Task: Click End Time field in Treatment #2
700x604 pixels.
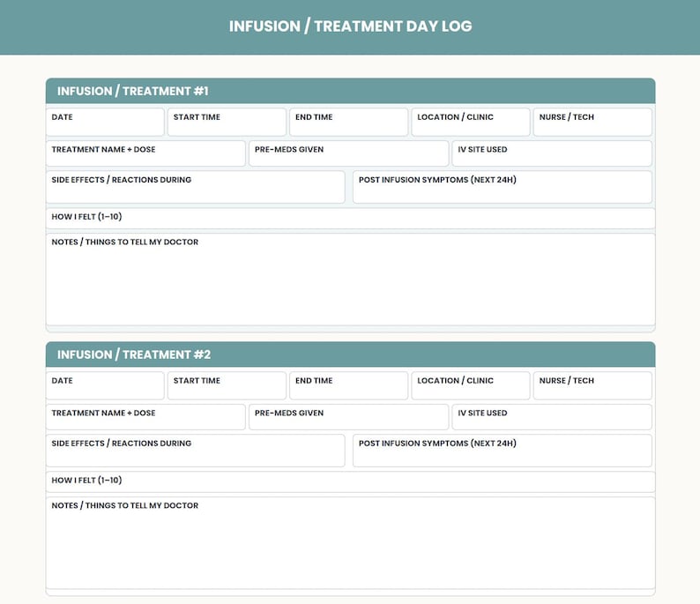Action: tap(348, 385)
